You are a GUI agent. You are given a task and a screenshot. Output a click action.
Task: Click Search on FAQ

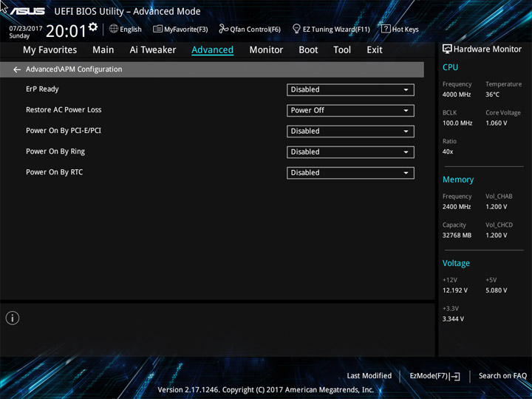point(502,376)
